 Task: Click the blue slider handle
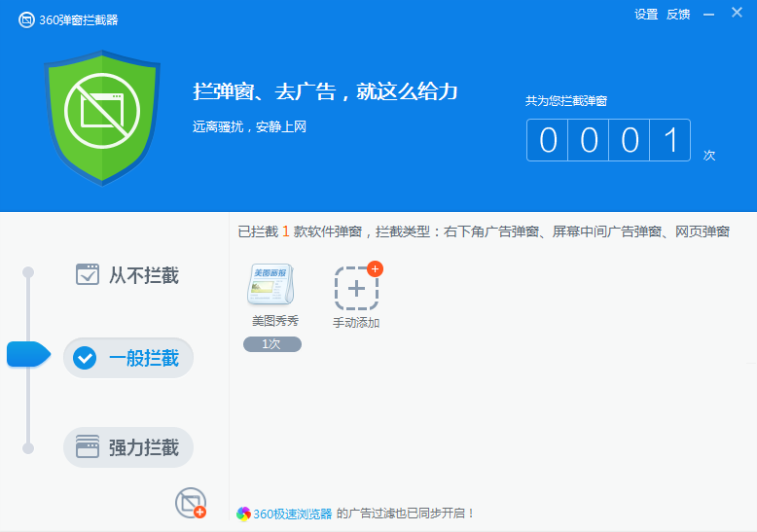click(x=28, y=354)
